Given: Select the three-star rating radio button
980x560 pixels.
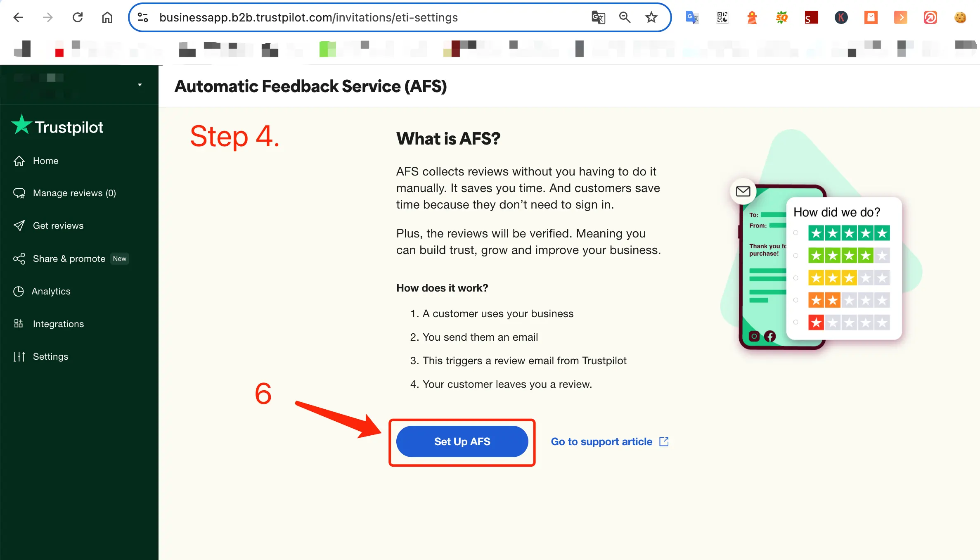Looking at the screenshot, I should (x=795, y=278).
